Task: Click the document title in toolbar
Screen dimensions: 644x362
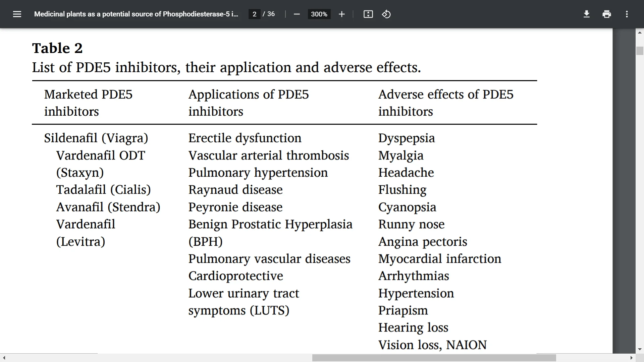Action: point(136,14)
